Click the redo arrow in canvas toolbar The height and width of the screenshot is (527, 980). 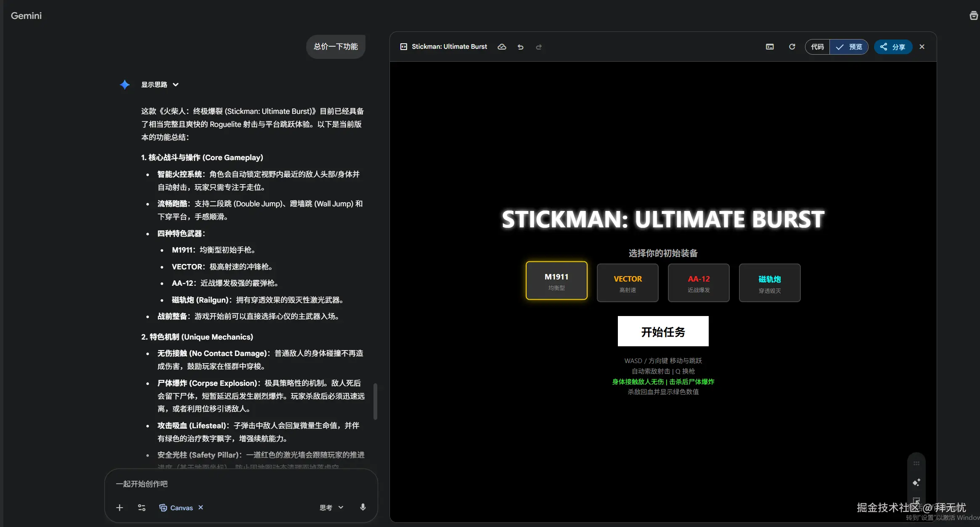(x=539, y=47)
